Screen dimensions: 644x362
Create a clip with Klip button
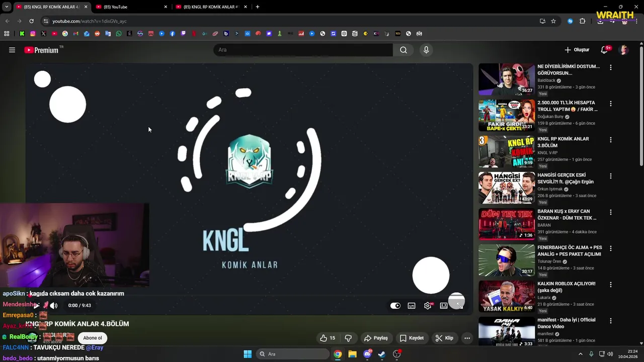point(444,338)
